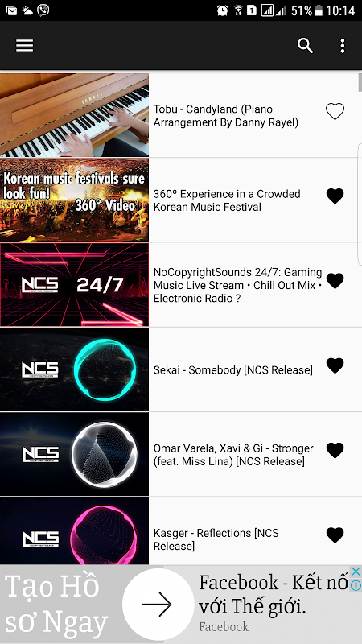
Task: Select Kasger - Reflections [NCS Release] title
Action: coord(216,539)
